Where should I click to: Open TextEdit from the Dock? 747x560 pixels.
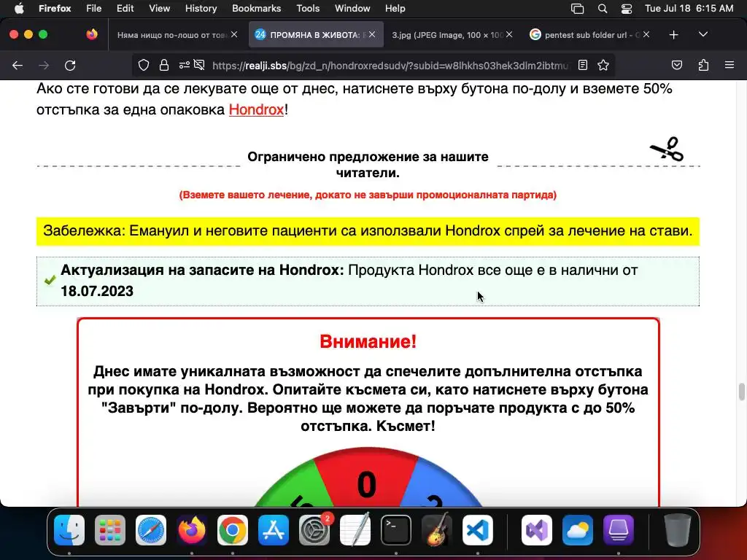click(x=355, y=530)
